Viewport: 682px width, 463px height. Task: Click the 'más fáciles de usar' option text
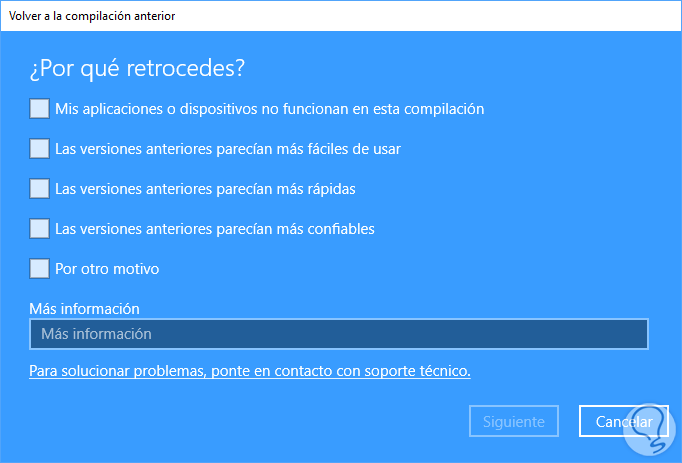tap(228, 149)
